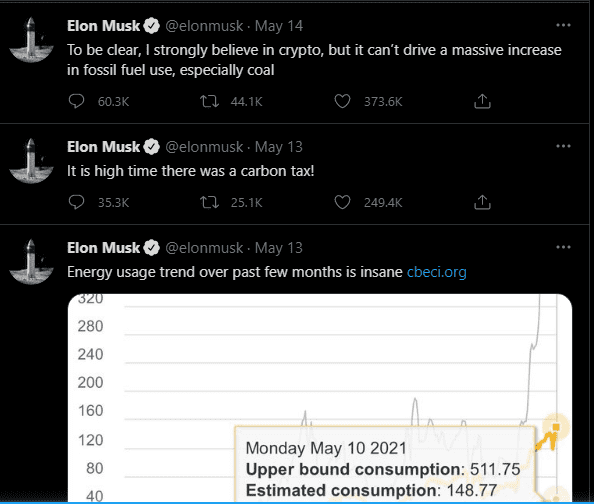
Task: Select the May 10 2021 consumption tooltip
Action: click(x=385, y=465)
